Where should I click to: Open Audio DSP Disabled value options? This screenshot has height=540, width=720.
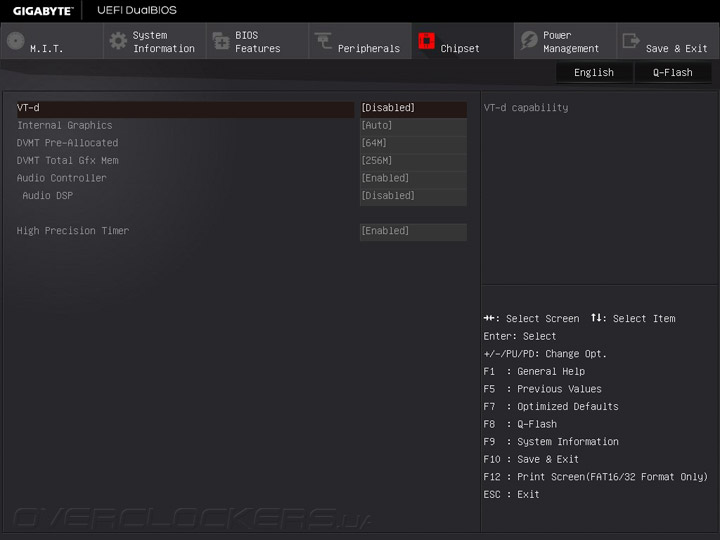(413, 196)
